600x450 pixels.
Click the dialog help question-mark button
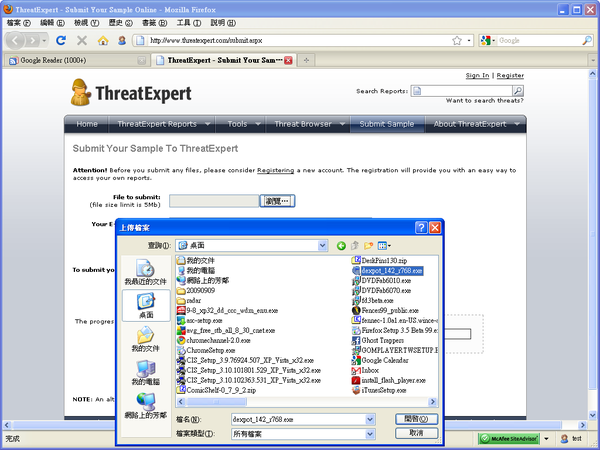tap(421, 228)
